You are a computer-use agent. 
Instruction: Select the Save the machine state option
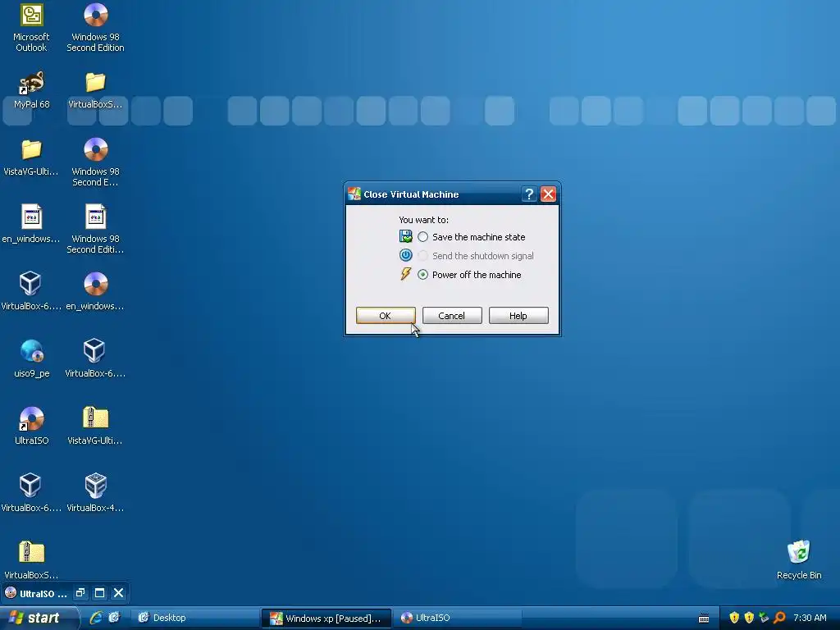tap(422, 237)
